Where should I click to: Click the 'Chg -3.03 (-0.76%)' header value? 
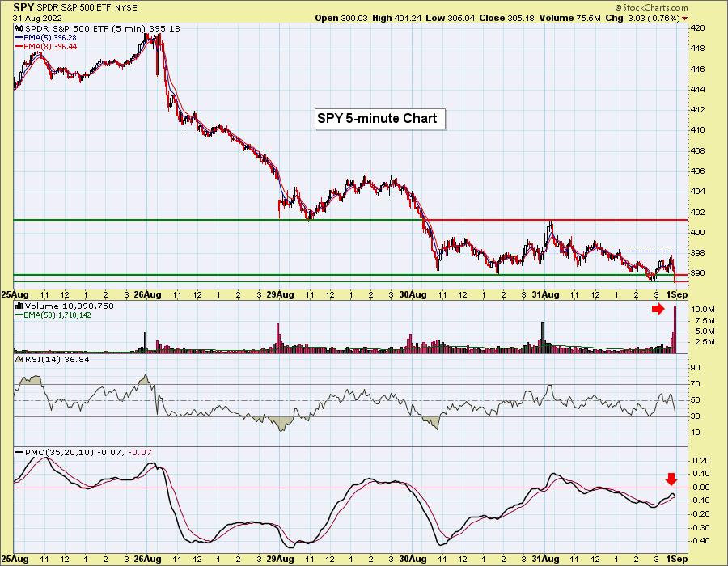[x=644, y=18]
